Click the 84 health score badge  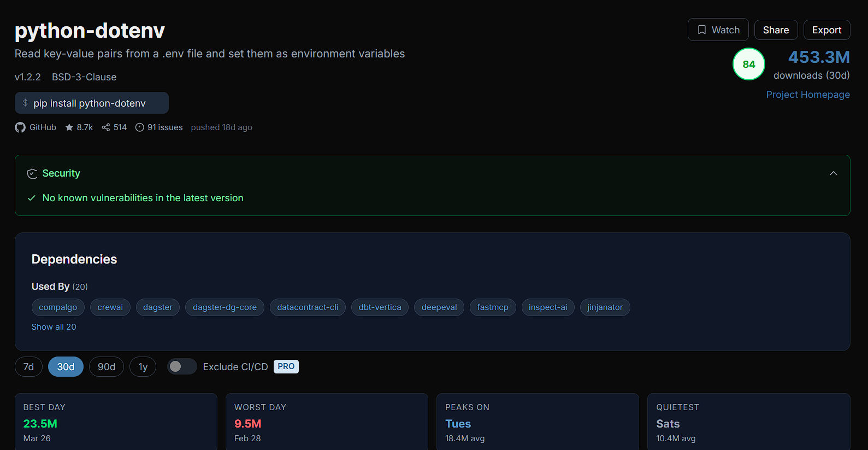(749, 64)
